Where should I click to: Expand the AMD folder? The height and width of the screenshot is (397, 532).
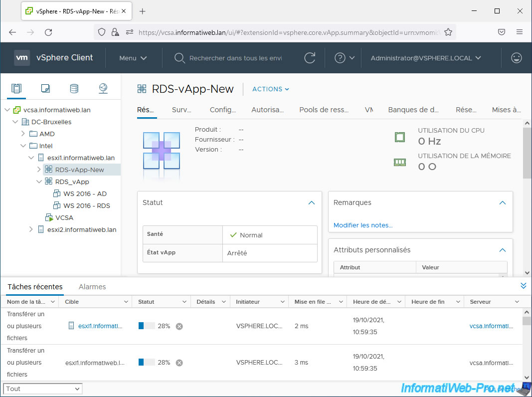click(x=23, y=134)
